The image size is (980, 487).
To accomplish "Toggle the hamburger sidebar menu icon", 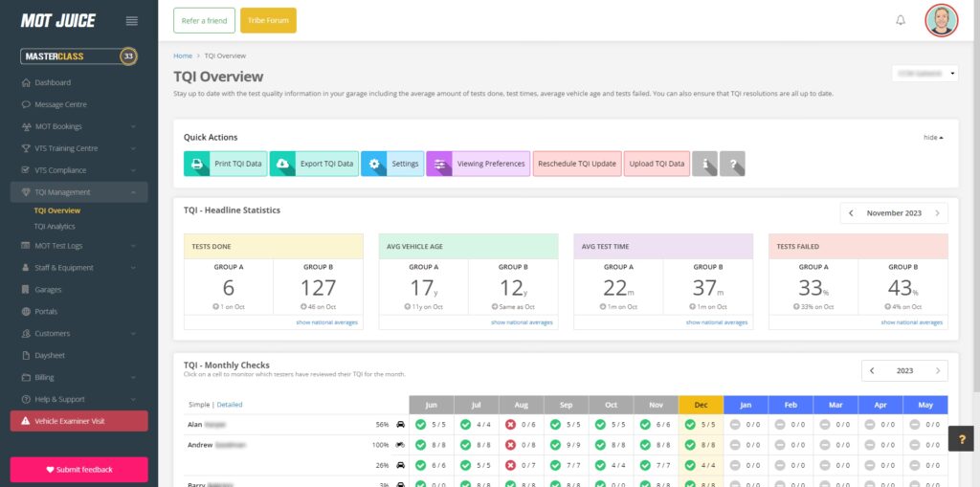I will (x=132, y=21).
